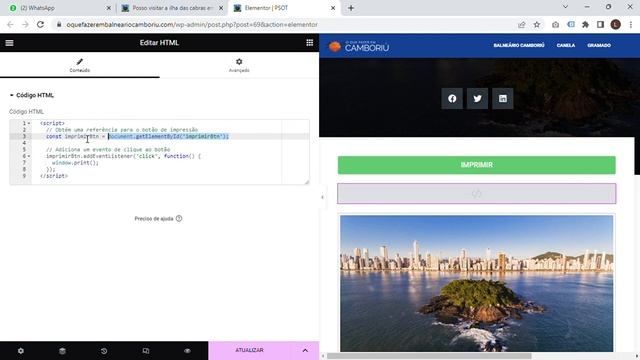Collapse the Elementor panel handle
Viewport: 640px width, 360px height.
(322, 197)
